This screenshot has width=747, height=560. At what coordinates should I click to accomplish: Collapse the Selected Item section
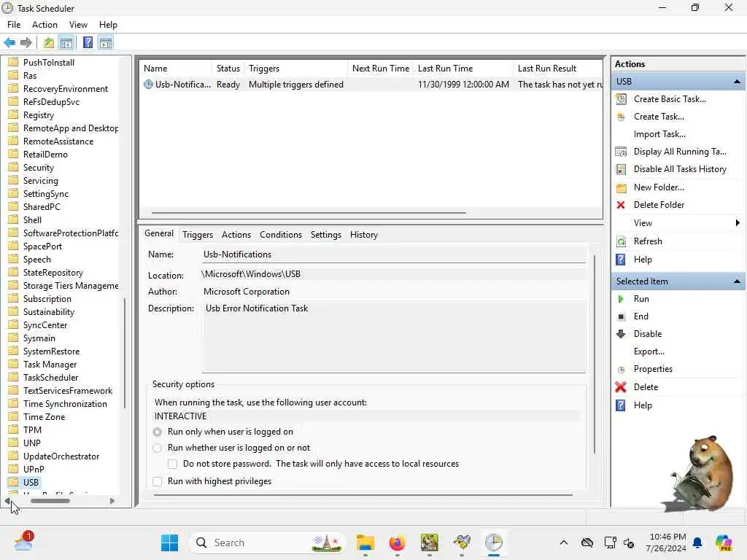[737, 281]
